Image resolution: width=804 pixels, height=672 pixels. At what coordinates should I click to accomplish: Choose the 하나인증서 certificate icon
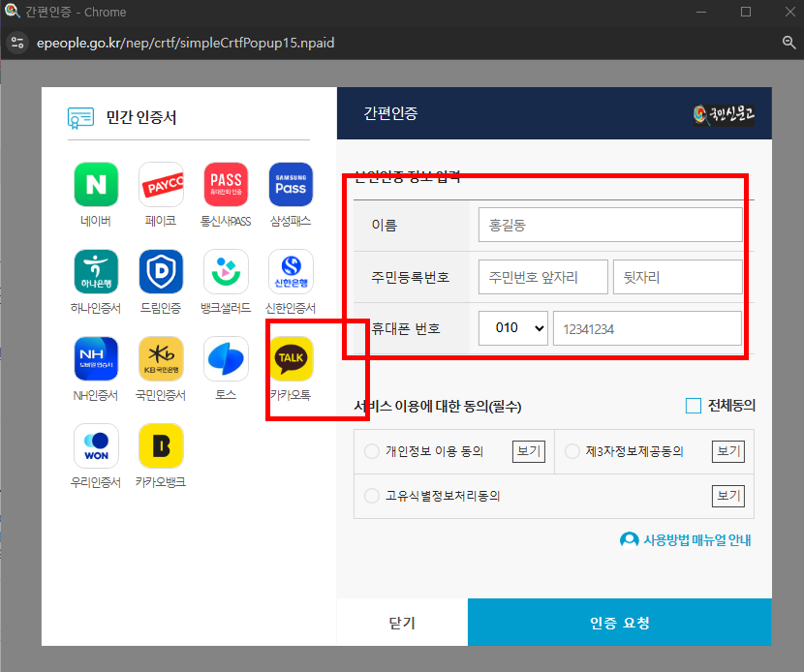point(95,271)
